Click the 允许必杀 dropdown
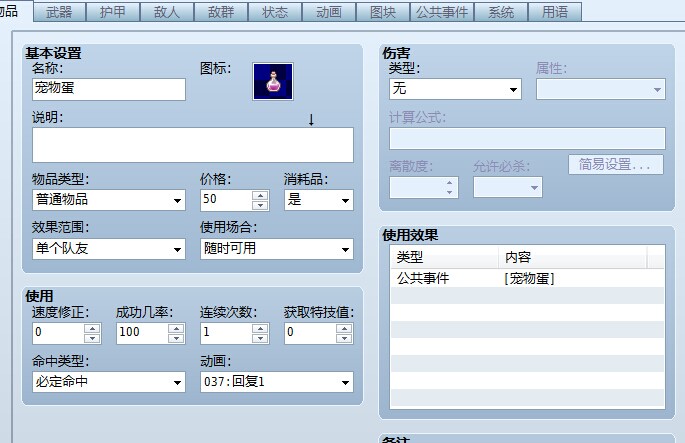 point(508,187)
